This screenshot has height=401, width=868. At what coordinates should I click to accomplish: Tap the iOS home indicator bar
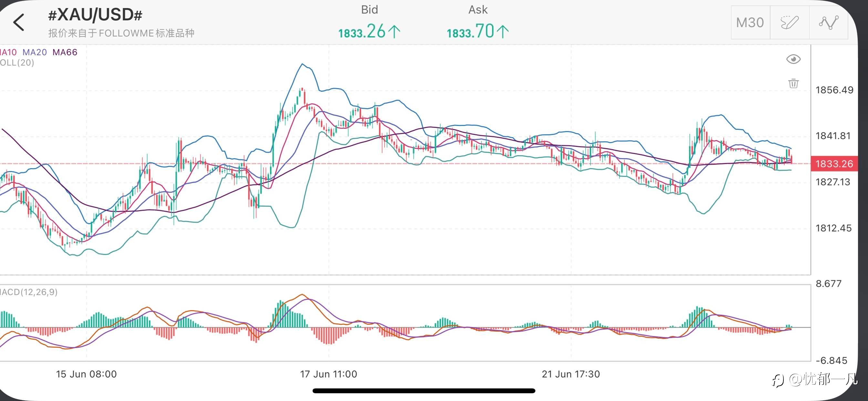[424, 391]
